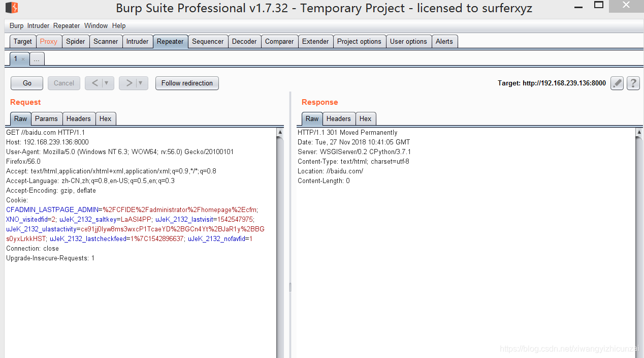Open the back history dropdown arrow
The height and width of the screenshot is (358, 644).
(107, 83)
